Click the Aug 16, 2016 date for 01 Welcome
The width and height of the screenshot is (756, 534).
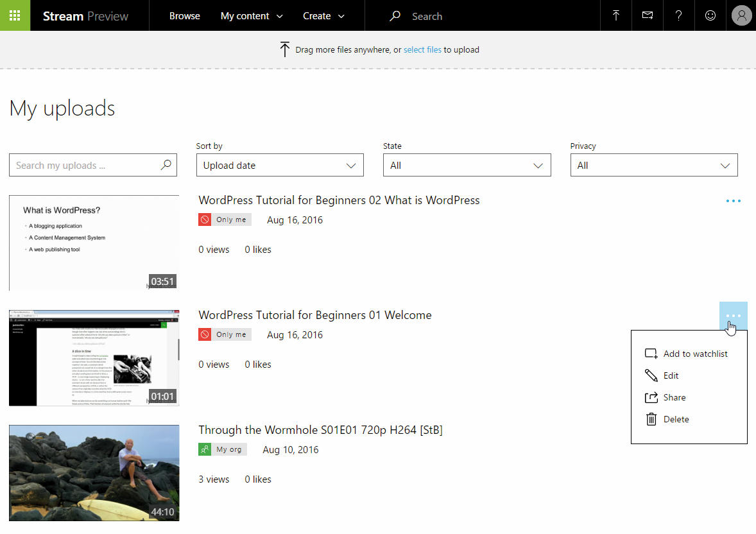pos(295,335)
